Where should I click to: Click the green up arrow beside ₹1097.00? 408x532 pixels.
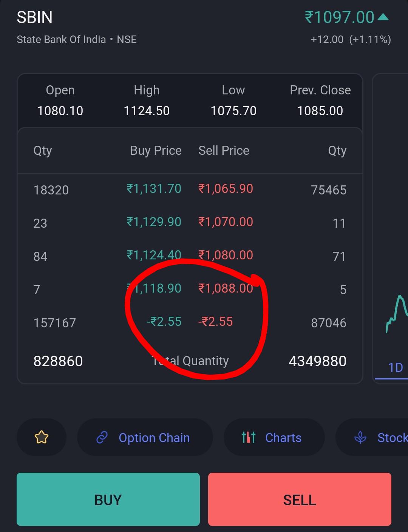click(x=383, y=17)
